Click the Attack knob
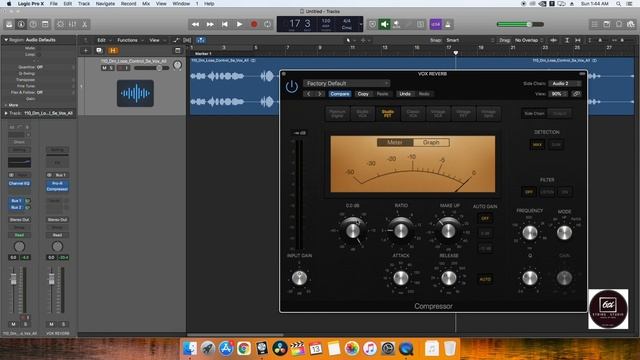640x360 pixels. (x=401, y=278)
